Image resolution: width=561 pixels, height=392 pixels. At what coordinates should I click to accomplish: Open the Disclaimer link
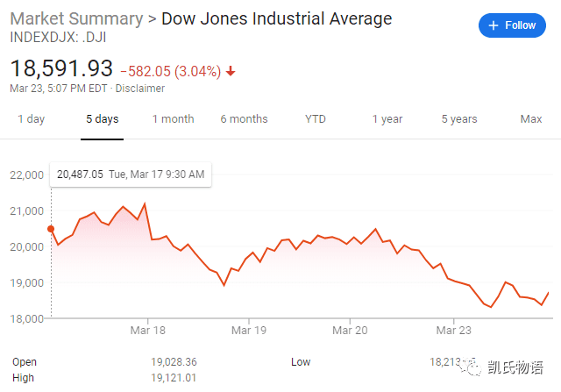tap(140, 89)
